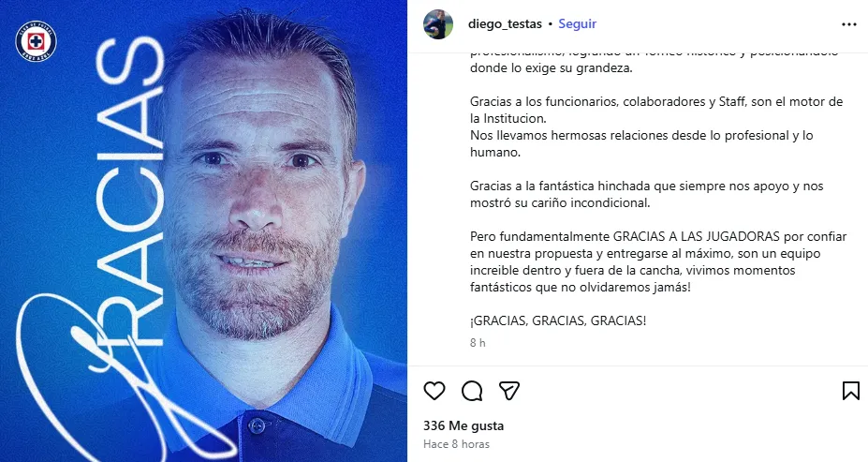The height and width of the screenshot is (462, 868).
Task: Click the 8 h caption timestamp
Action: coord(478,342)
